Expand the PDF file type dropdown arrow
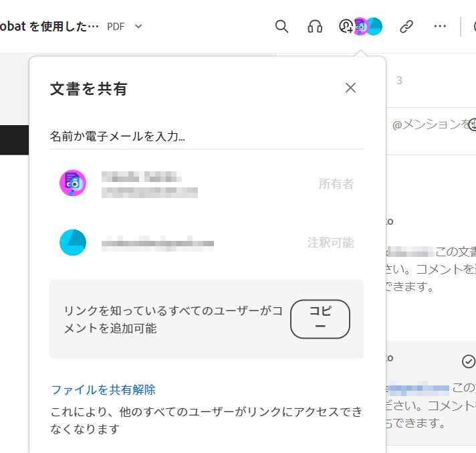This screenshot has width=476, height=453. [138, 27]
